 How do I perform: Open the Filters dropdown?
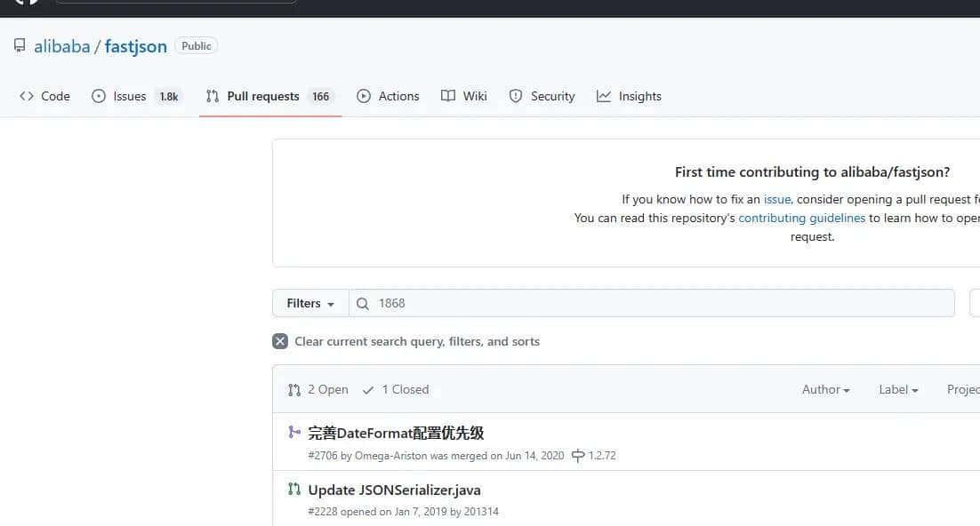tap(309, 303)
